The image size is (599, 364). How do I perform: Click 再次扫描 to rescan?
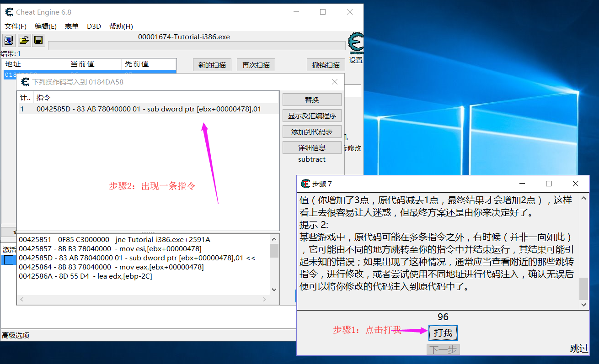[256, 64]
